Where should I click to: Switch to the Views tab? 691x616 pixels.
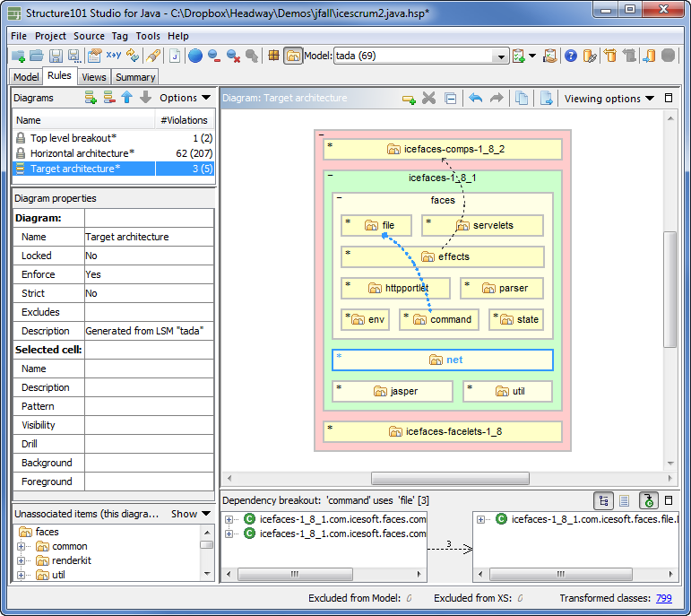(x=94, y=77)
